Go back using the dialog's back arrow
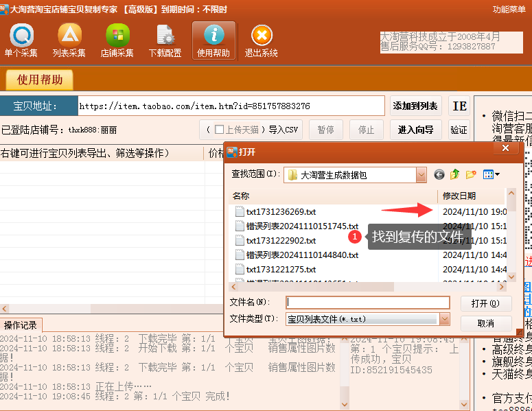This screenshot has width=532, height=411. pyautogui.click(x=439, y=175)
